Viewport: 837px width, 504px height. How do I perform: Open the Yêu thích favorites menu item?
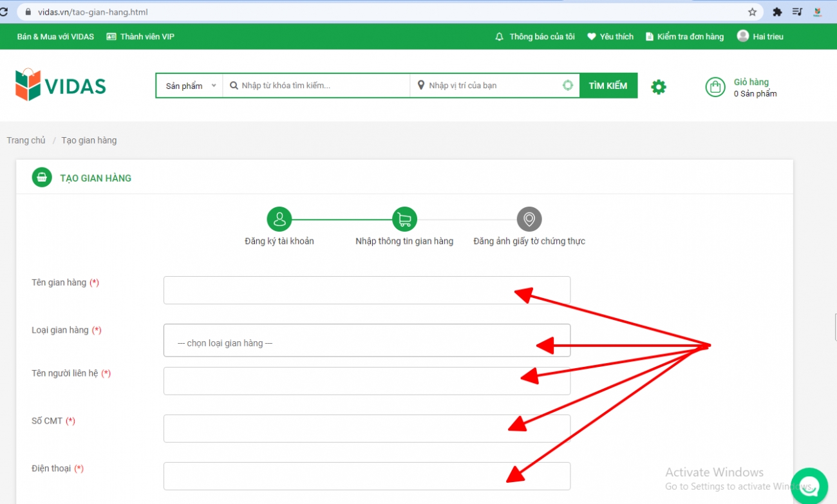pos(610,37)
